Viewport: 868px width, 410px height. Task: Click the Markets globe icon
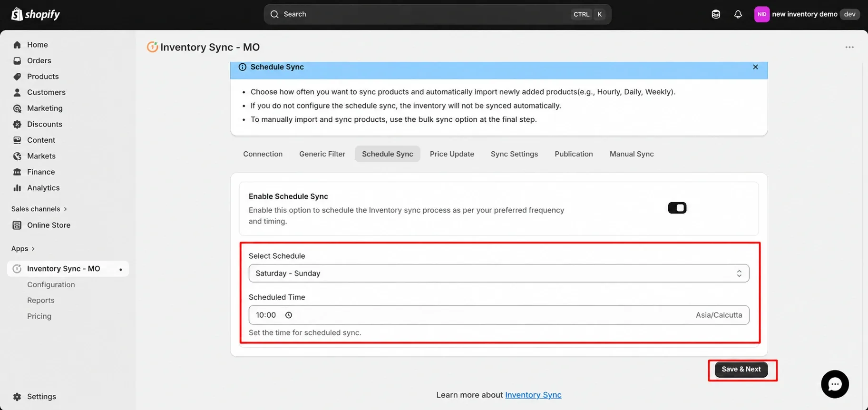tap(17, 156)
